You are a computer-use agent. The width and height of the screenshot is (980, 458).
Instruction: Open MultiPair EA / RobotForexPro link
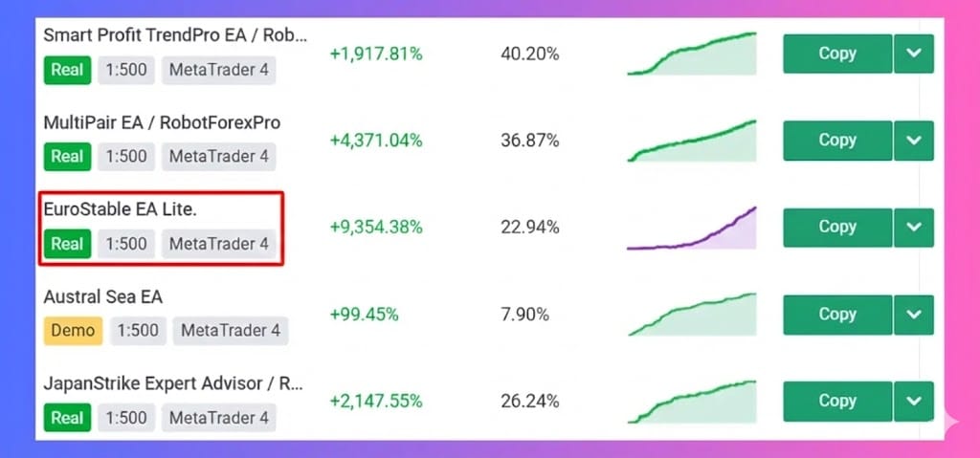click(x=162, y=122)
